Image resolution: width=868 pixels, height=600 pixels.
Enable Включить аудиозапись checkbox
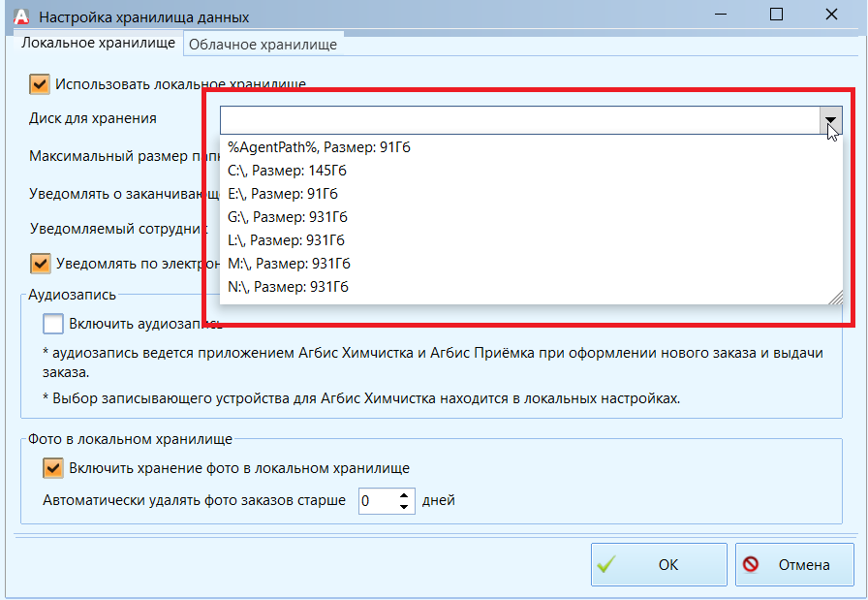53,324
